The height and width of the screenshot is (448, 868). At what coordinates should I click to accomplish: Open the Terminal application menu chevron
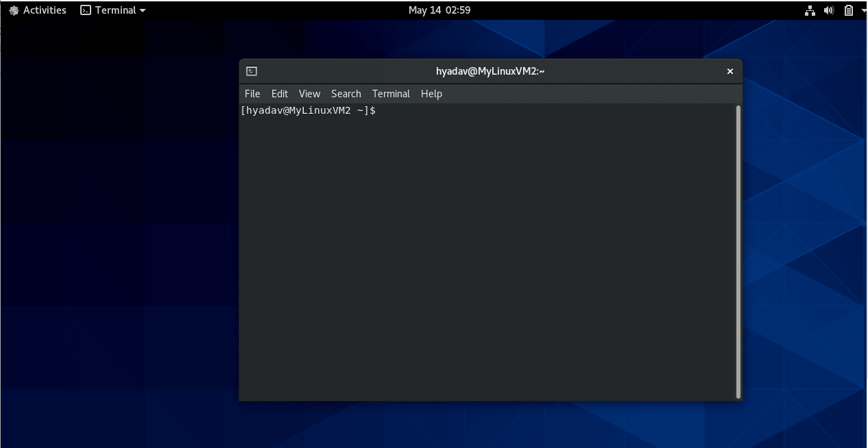(x=141, y=10)
